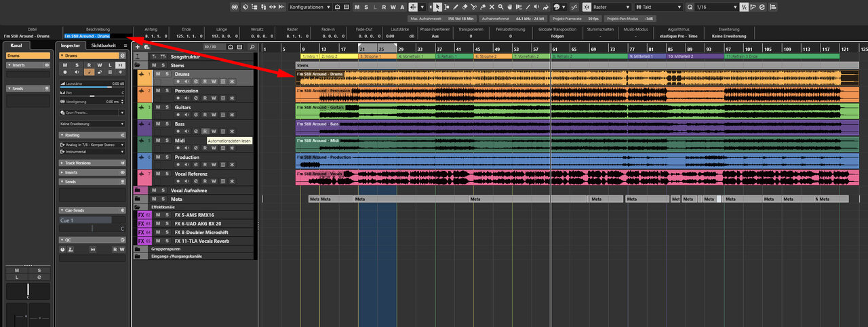The height and width of the screenshot is (327, 868).
Task: Enable write automation on Midi track
Action: (214, 148)
